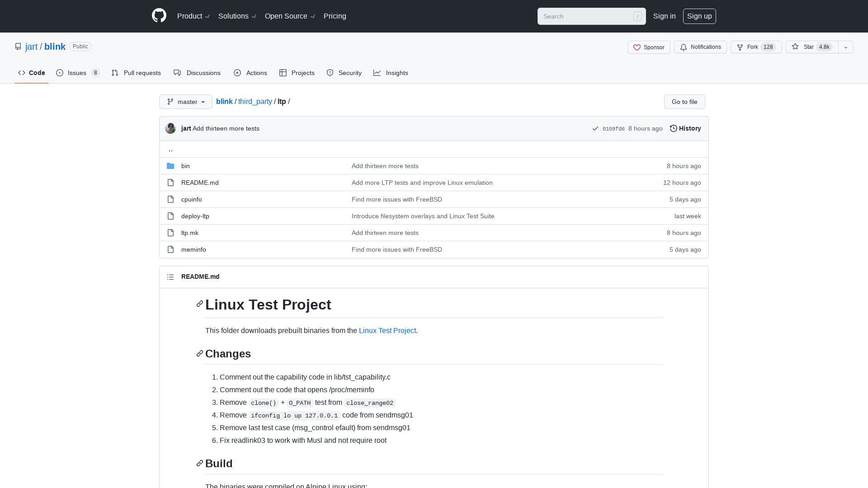Screen dimensions: 868x488
Task: Click the file icon beside ltp.mk
Action: pos(170,233)
